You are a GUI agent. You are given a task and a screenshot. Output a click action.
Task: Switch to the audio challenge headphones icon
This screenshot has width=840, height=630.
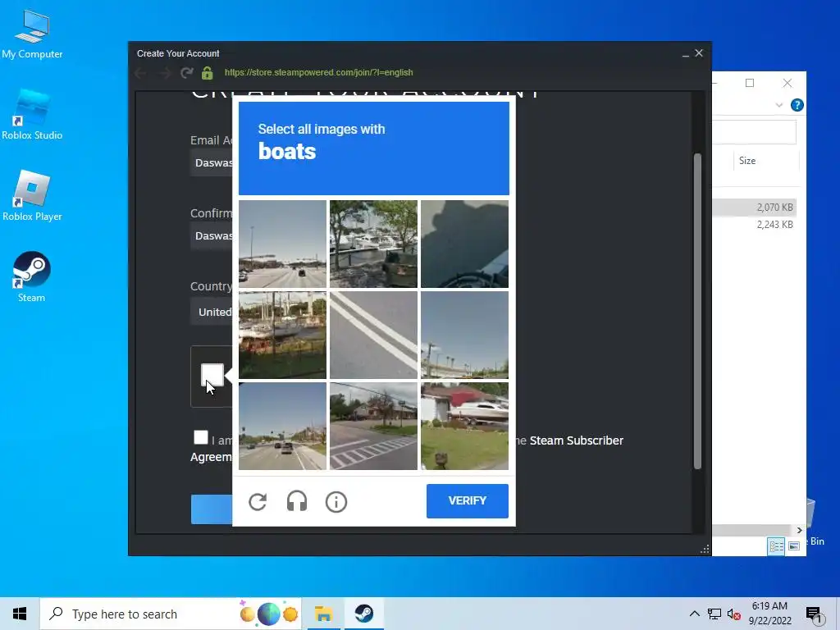pyautogui.click(x=297, y=502)
